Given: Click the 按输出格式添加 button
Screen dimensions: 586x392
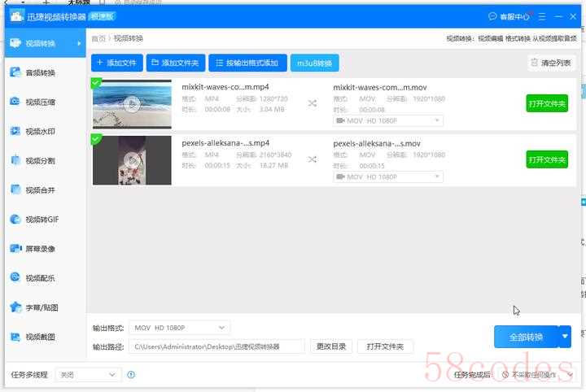Looking at the screenshot, I should point(247,63).
